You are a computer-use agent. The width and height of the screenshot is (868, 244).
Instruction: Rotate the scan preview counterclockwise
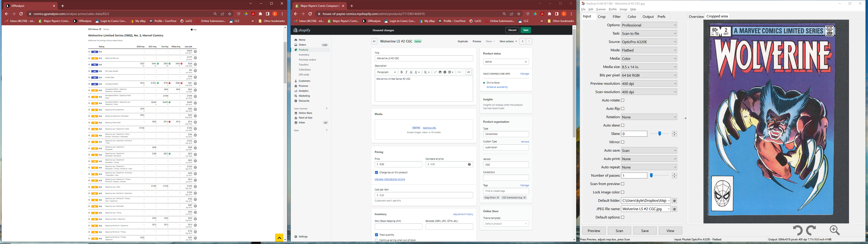797,230
